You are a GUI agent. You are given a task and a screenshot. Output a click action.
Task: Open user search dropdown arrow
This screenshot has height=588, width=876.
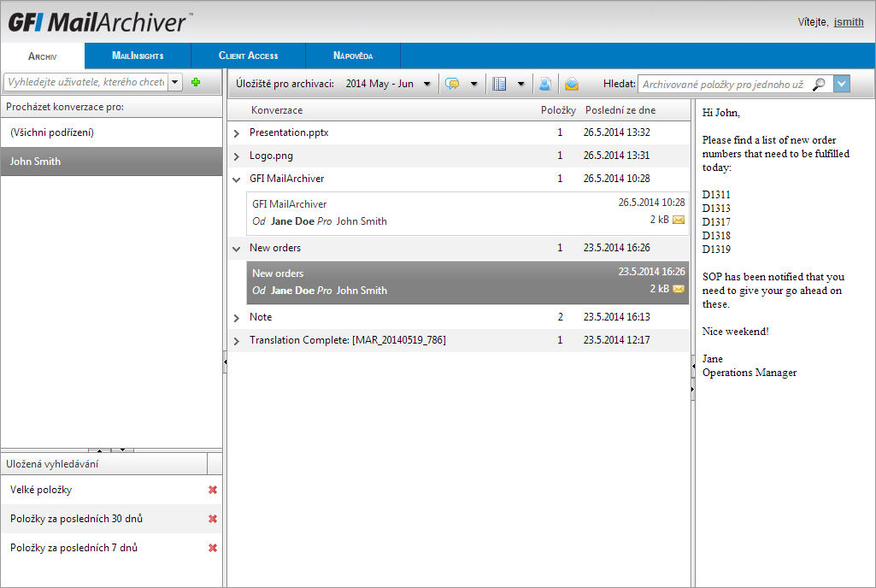click(x=175, y=82)
